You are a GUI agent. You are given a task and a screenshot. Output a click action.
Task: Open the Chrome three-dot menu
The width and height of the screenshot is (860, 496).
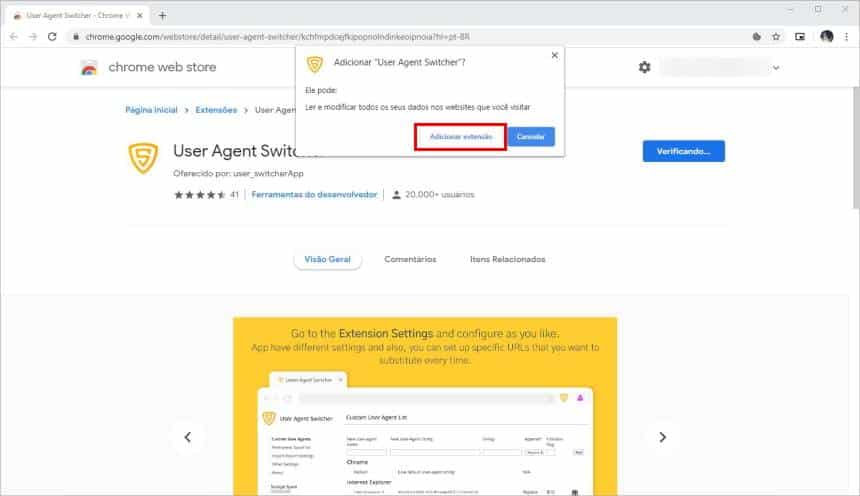point(846,37)
